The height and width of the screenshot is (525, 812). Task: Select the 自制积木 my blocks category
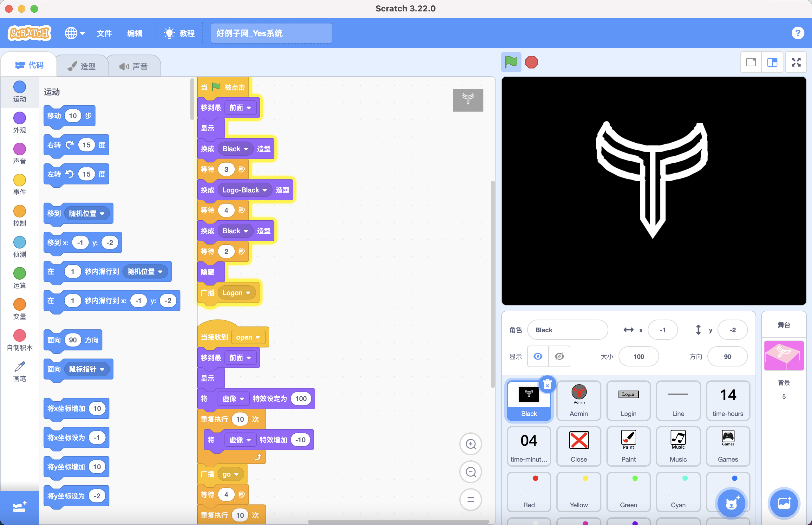tap(19, 340)
